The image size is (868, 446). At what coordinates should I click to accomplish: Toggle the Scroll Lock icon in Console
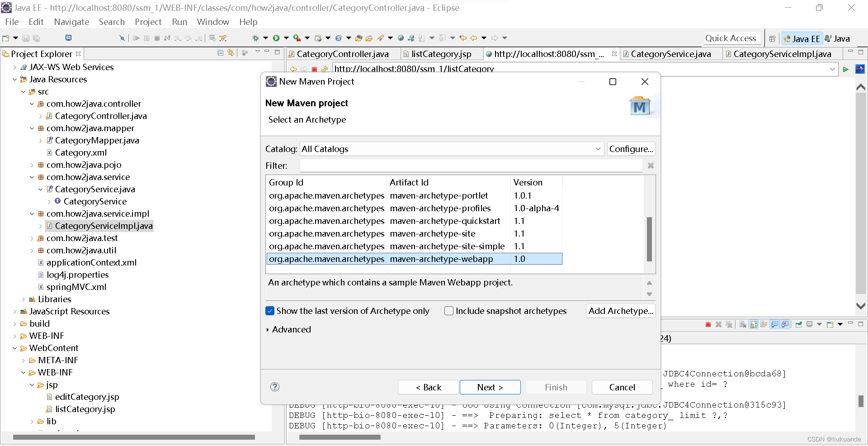(x=754, y=324)
